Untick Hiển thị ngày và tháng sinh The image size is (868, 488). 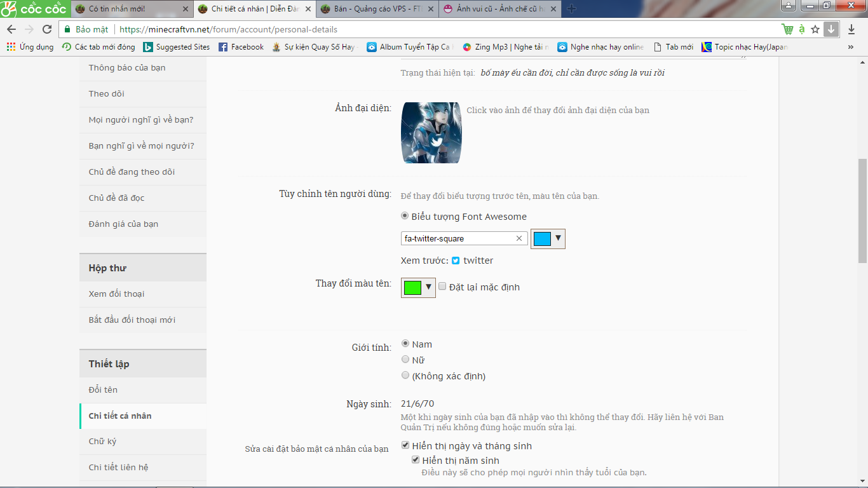405,445
